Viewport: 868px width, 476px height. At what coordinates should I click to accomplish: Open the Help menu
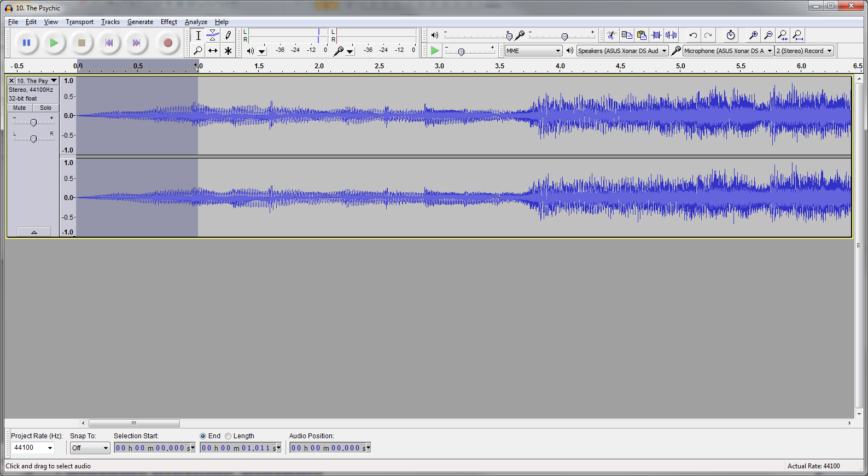coord(222,22)
